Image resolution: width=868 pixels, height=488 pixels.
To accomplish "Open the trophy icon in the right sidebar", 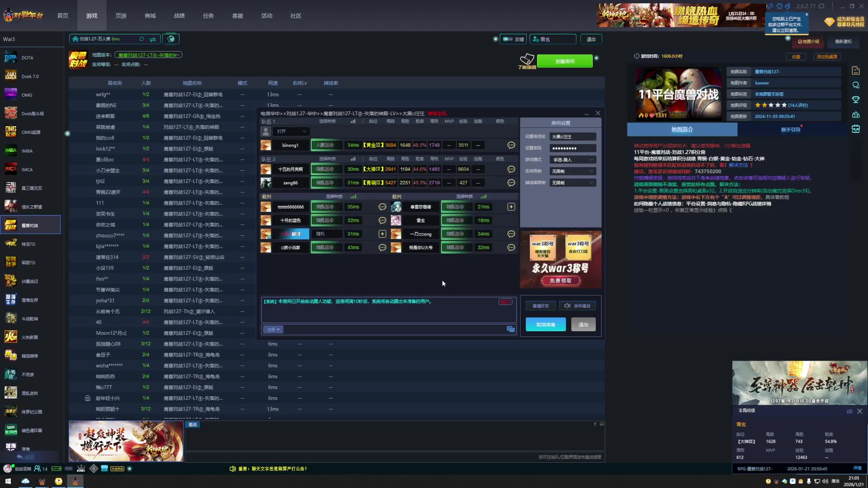I will pos(855,99).
